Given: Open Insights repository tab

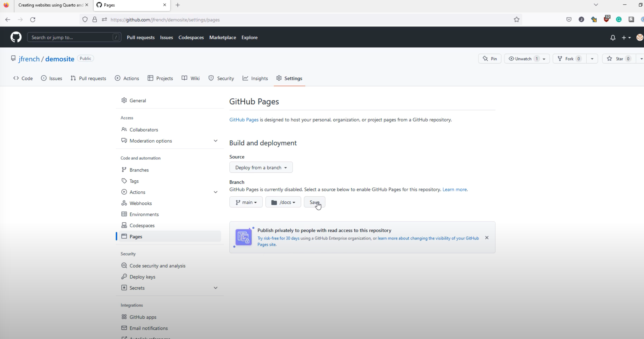Looking at the screenshot, I should (x=255, y=78).
